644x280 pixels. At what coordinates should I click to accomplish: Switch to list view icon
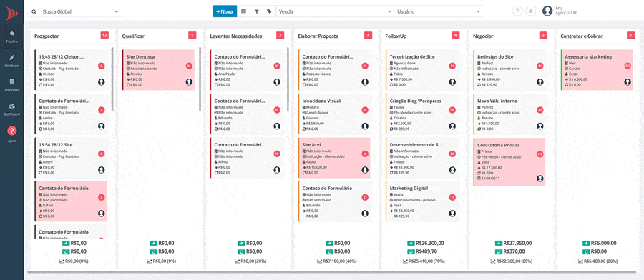[x=243, y=11]
